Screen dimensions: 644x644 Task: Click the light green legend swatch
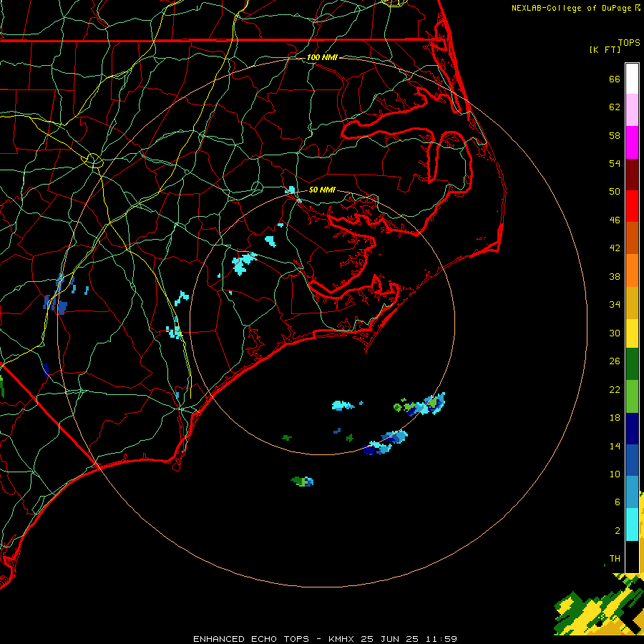(632, 396)
